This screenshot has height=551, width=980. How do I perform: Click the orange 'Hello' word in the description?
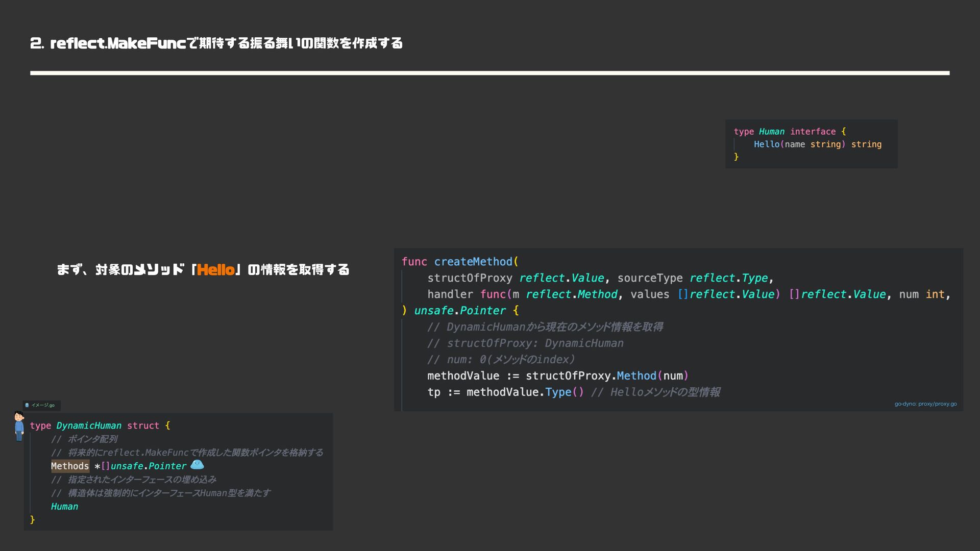215,269
